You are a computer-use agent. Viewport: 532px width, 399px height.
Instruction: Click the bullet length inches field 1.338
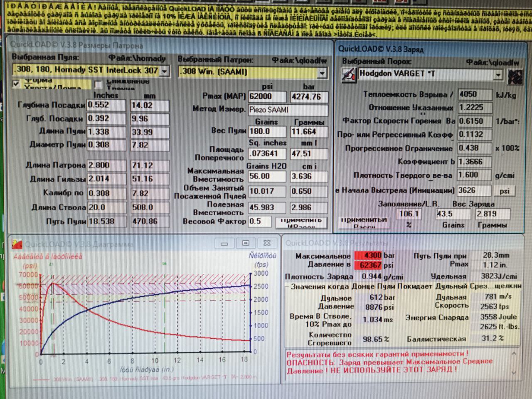[x=106, y=132]
